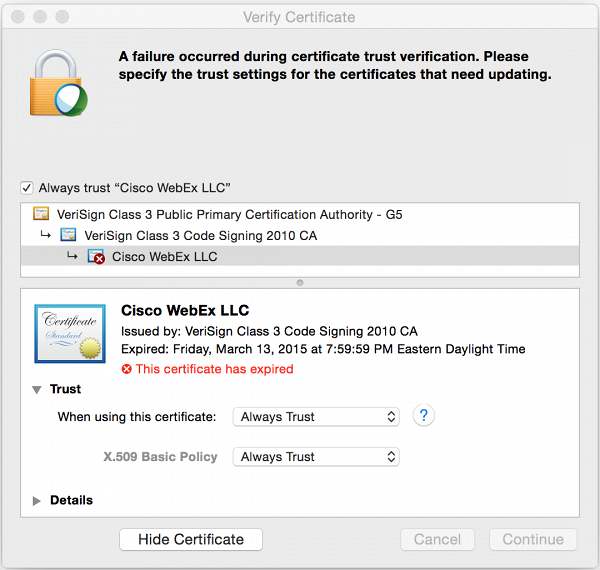Click "This certificate has expired" text

[215, 369]
